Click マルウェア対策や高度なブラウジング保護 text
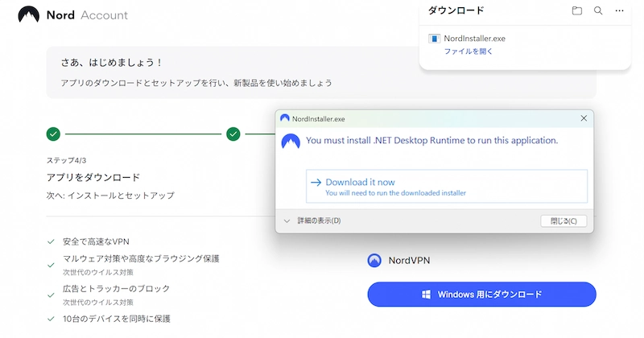The height and width of the screenshot is (338, 644). pyautogui.click(x=141, y=258)
